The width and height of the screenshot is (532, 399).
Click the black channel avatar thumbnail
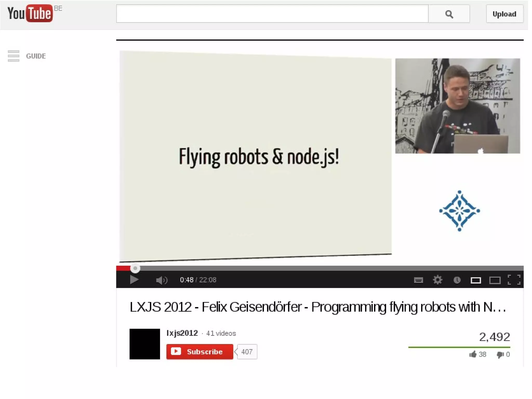pos(145,344)
